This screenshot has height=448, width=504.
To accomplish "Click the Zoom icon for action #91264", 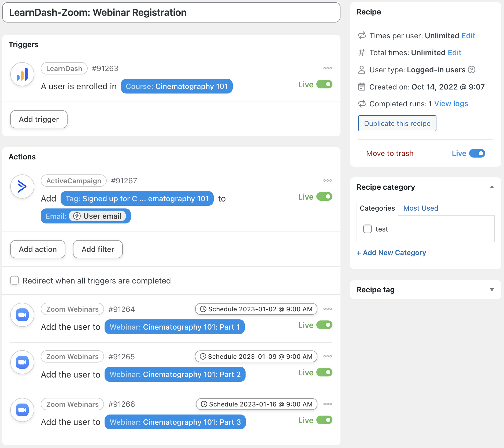I will 22,315.
